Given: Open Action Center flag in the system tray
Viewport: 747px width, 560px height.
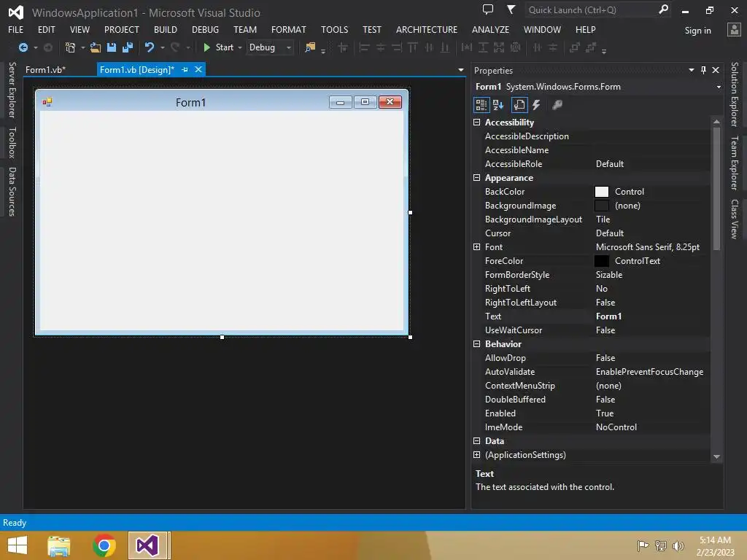Looking at the screenshot, I should pos(643,545).
